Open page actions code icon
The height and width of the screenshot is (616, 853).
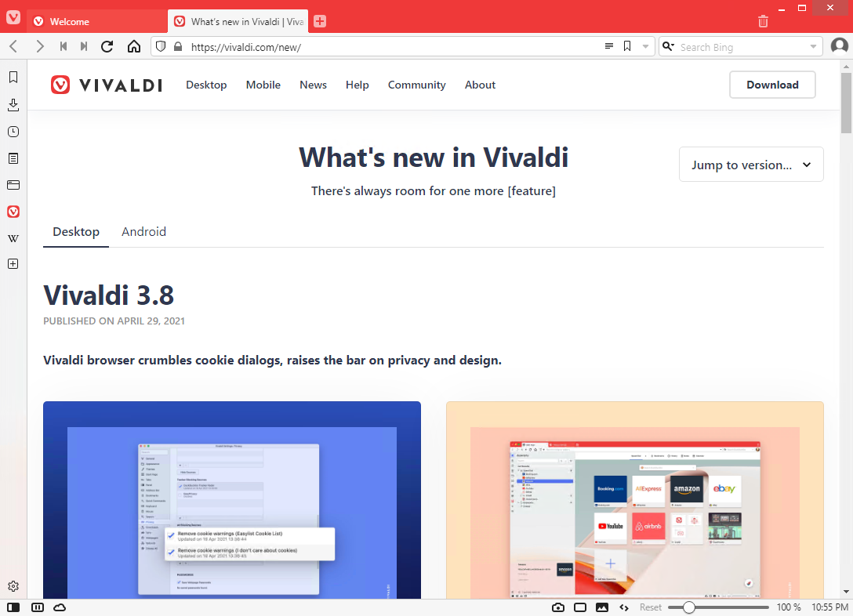(624, 607)
